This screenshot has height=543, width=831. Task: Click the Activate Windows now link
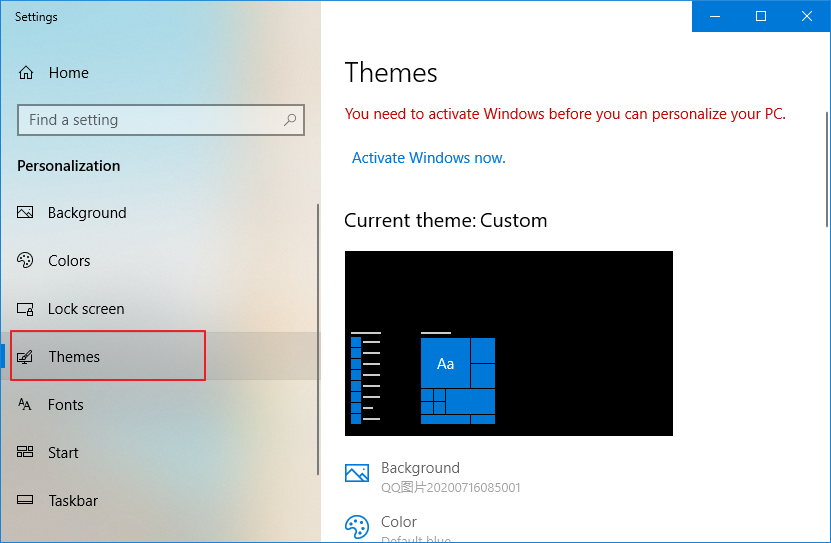click(429, 158)
